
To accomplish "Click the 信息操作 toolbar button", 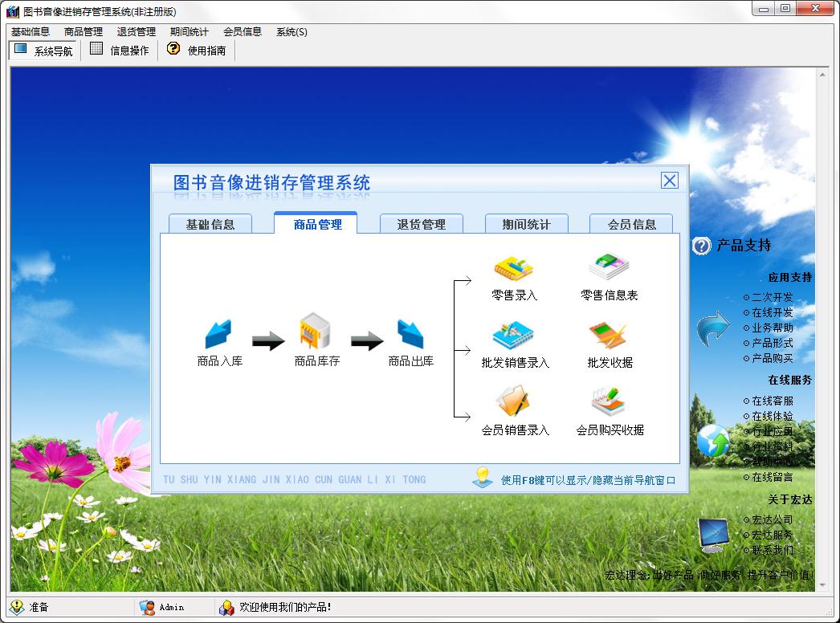I will (x=120, y=51).
